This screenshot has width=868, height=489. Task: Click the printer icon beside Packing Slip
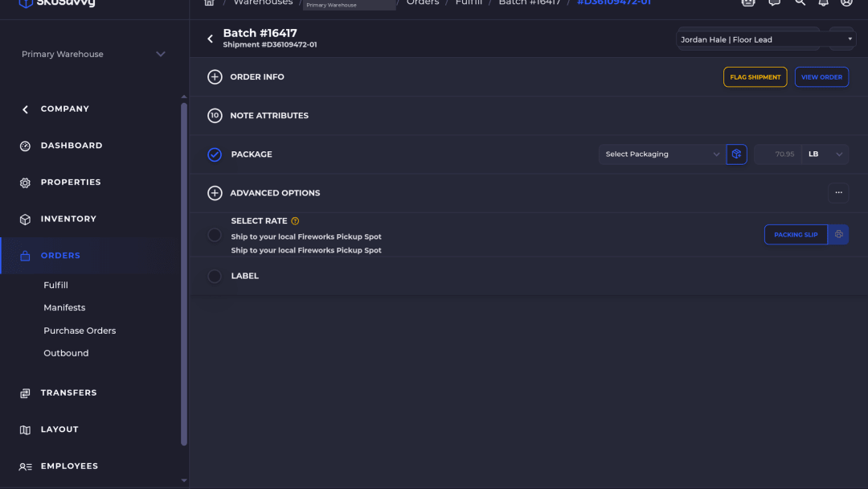838,234
